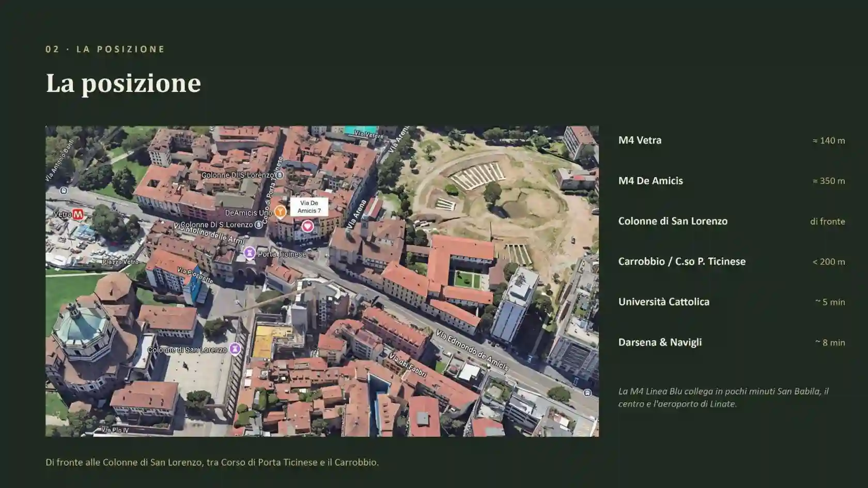The height and width of the screenshot is (488, 868).
Task: Click the bus stop icon near Via Antonio Banfi
Action: tap(64, 191)
